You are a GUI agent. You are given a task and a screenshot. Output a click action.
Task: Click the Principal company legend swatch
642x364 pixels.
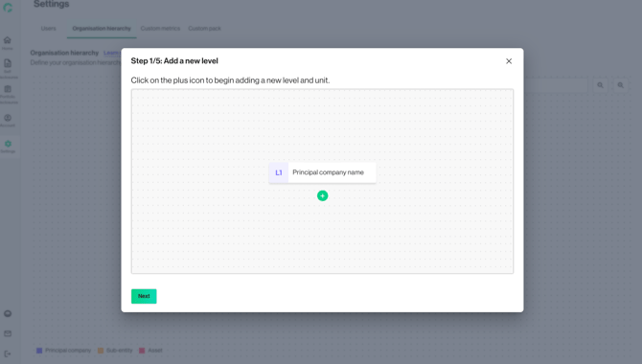point(39,351)
